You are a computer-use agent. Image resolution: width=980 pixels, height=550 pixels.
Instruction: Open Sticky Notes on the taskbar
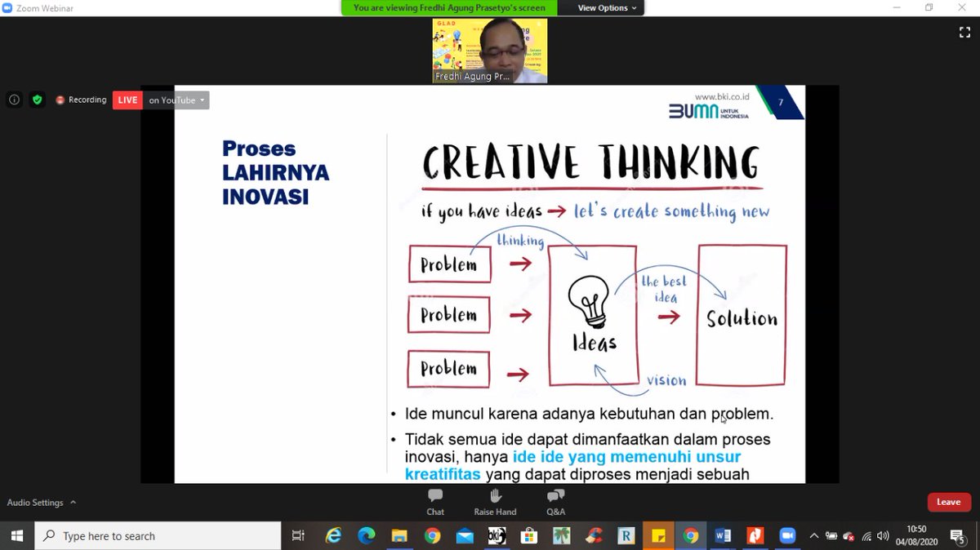(x=658, y=535)
